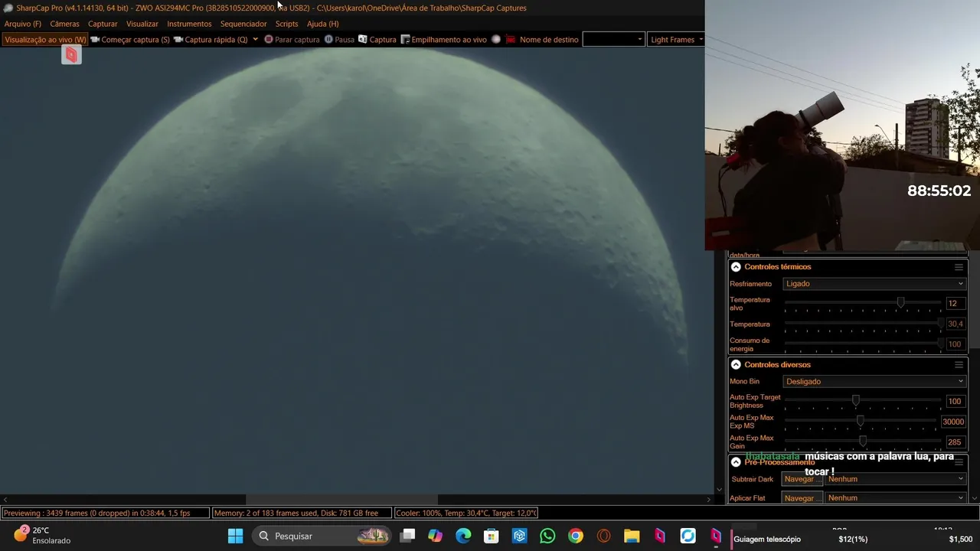This screenshot has width=980, height=551.
Task: Open the Capturar menu
Action: 103,24
